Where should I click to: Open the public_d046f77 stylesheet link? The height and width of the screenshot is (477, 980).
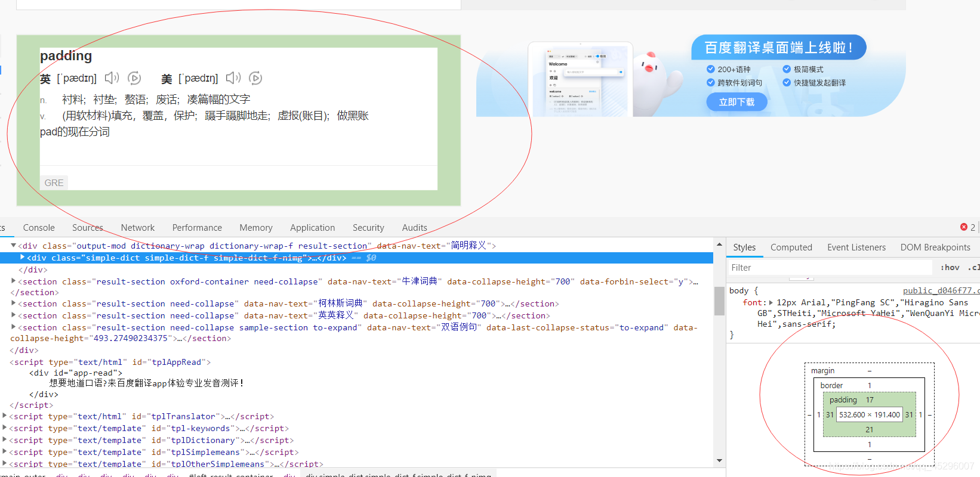pos(941,291)
